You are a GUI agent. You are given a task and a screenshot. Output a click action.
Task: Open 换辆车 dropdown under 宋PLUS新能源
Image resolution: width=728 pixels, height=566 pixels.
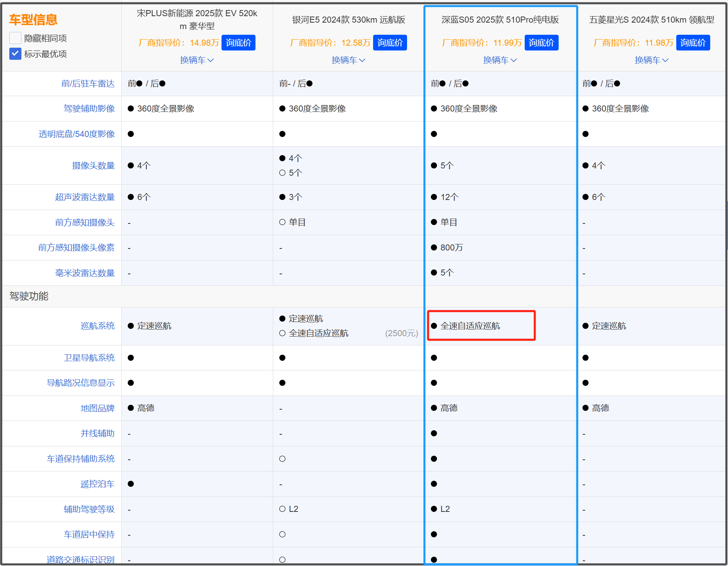coord(197,60)
